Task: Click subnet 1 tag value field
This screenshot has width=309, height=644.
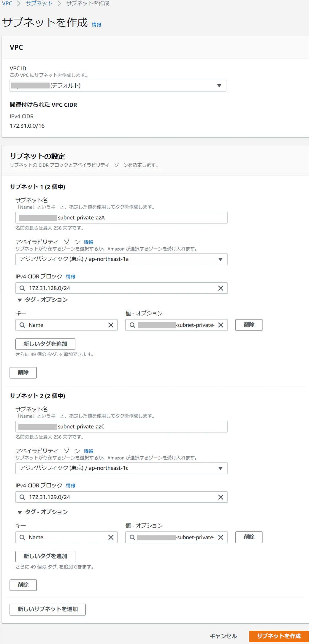Action: [x=176, y=325]
